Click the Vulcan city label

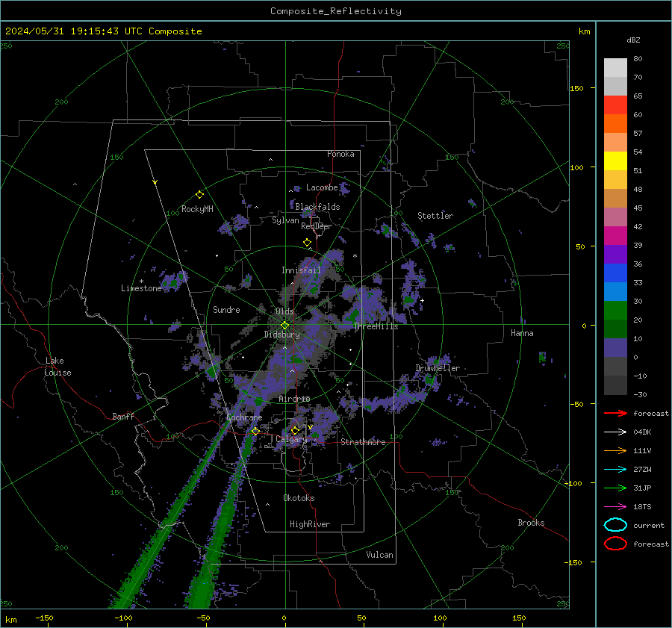(x=379, y=555)
